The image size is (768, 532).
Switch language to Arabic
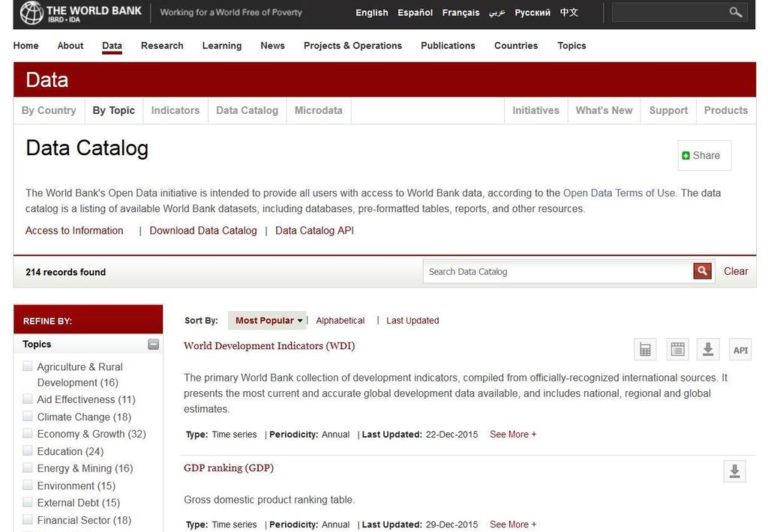(496, 13)
